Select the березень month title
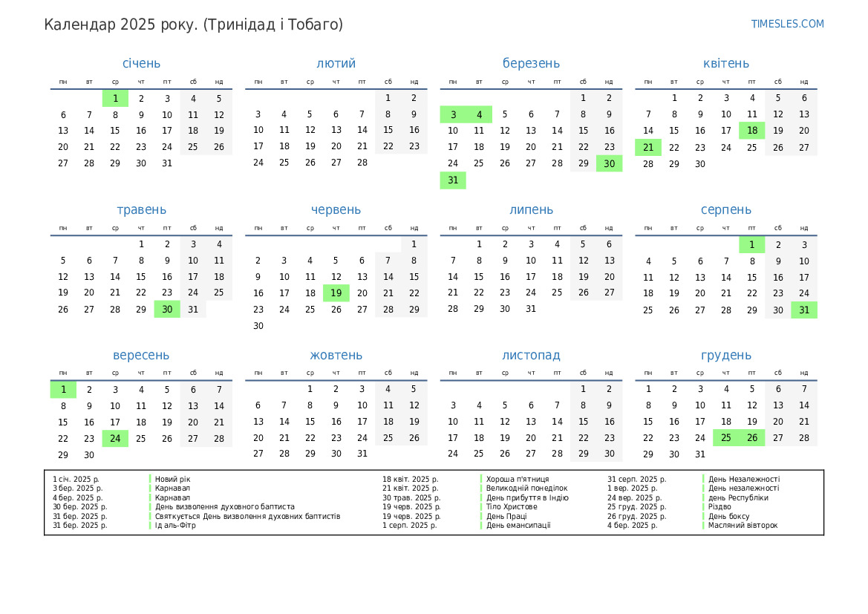 pos(531,64)
